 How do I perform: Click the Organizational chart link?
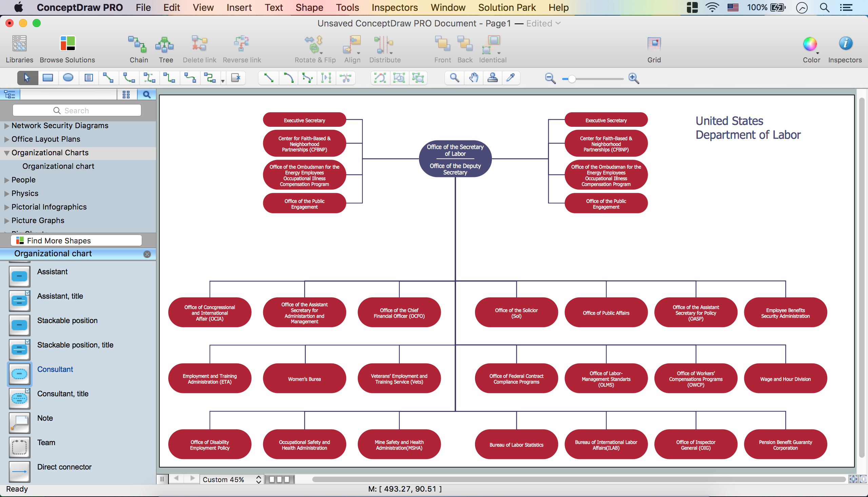pyautogui.click(x=58, y=166)
